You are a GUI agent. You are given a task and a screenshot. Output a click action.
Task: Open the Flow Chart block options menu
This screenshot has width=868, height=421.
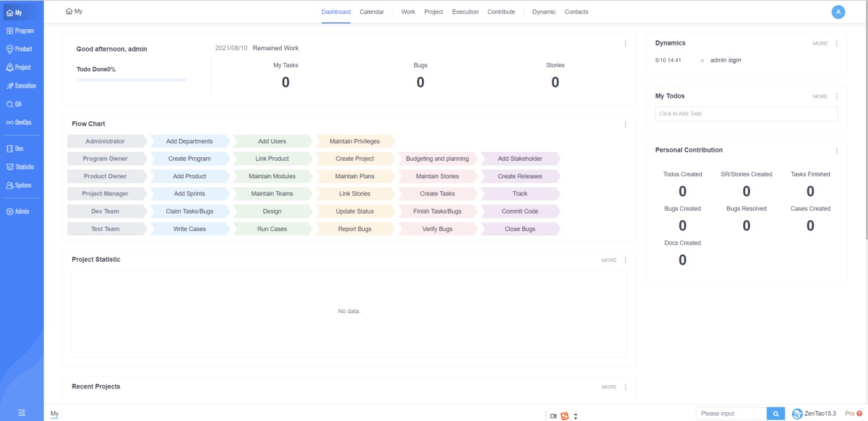click(625, 125)
